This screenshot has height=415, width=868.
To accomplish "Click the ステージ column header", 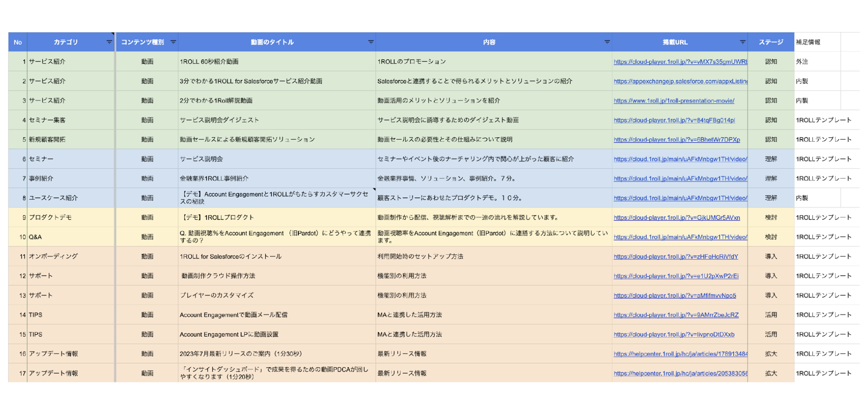I will click(x=770, y=42).
